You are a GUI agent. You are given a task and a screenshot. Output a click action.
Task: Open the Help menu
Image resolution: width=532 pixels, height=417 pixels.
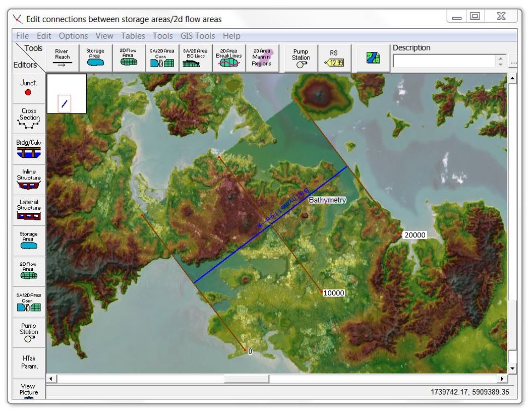[x=232, y=36]
